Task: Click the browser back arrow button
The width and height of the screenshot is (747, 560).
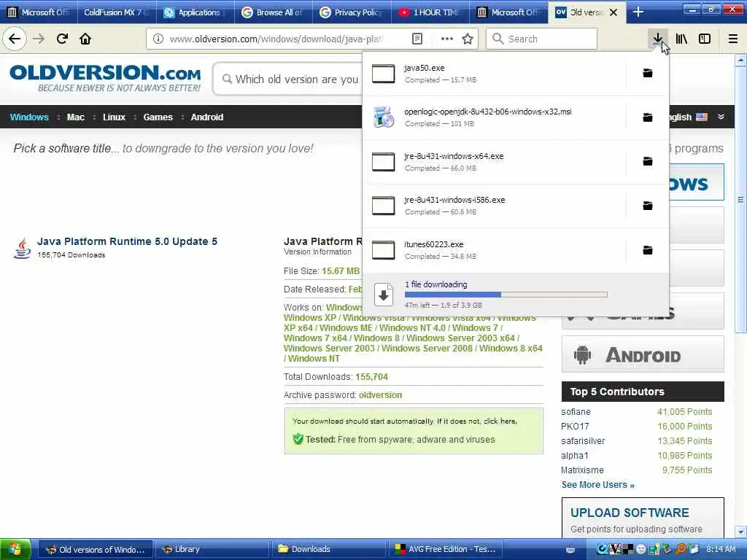Action: [15, 39]
